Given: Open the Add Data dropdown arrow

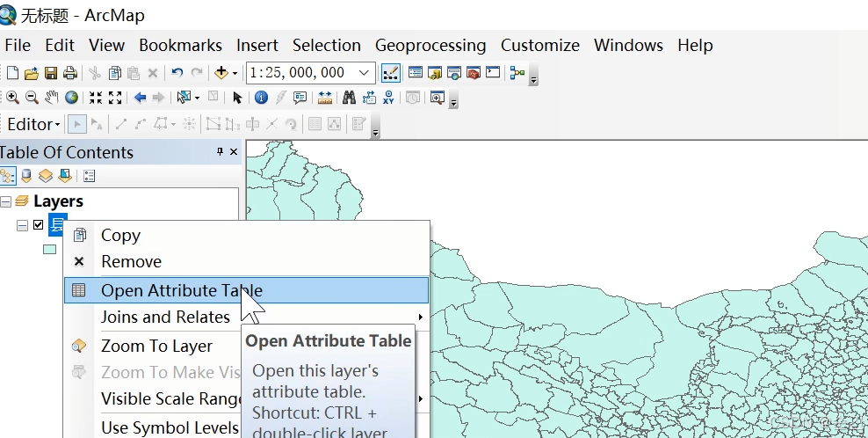Looking at the screenshot, I should 235,73.
